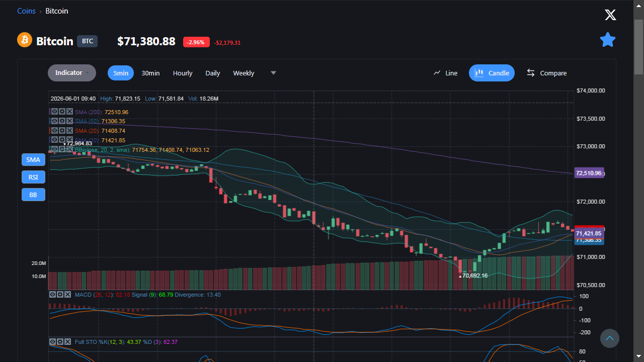This screenshot has height=362, width=644.
Task: Remove the EMA (20) indicator
Action: click(x=69, y=140)
